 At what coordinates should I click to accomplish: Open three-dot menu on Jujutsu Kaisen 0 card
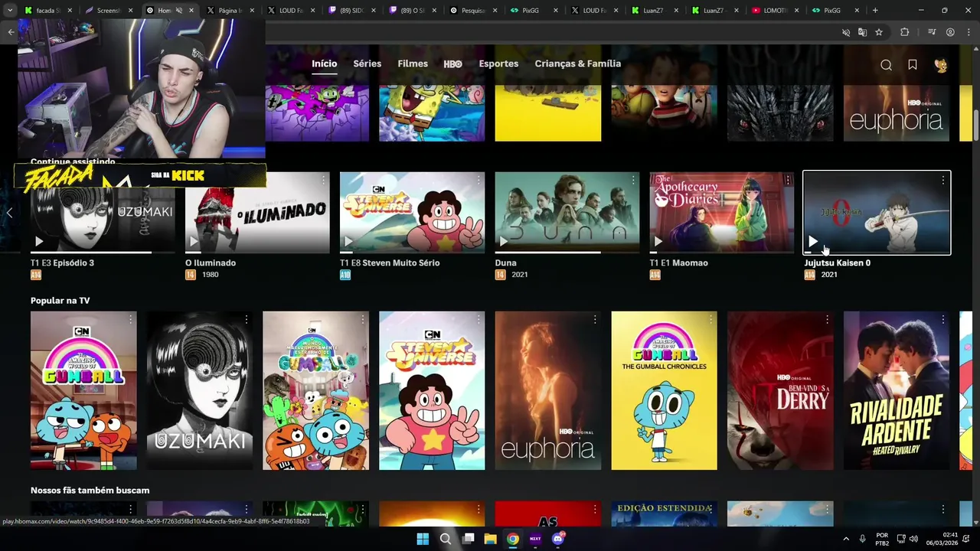942,180
